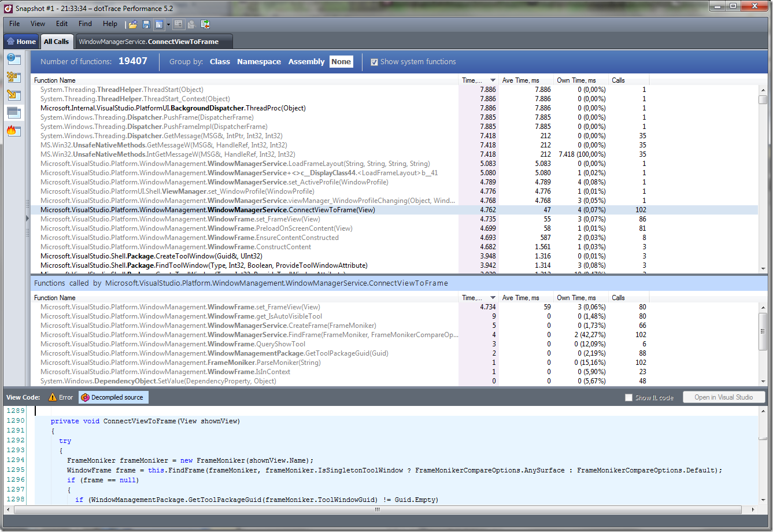Select the WindowManagerService.LoadFrameLayout row
Viewport: 773px width, 532px height.
coord(395,164)
